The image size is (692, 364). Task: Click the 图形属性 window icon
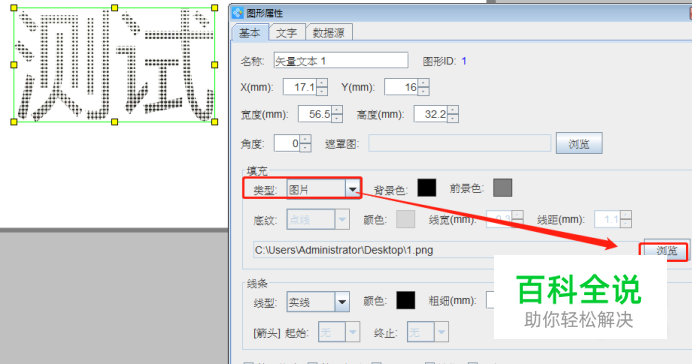238,12
